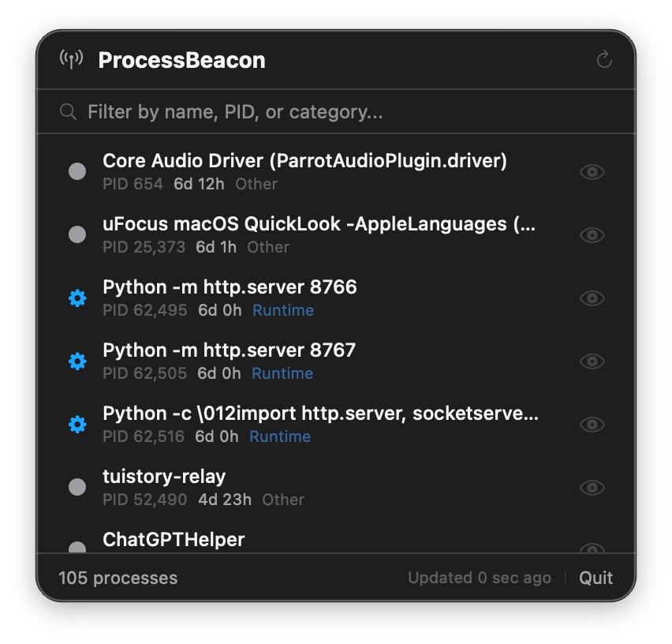Select the gear icon for Python http.server 8766
Screen dimensions: 672x644
tap(77, 298)
